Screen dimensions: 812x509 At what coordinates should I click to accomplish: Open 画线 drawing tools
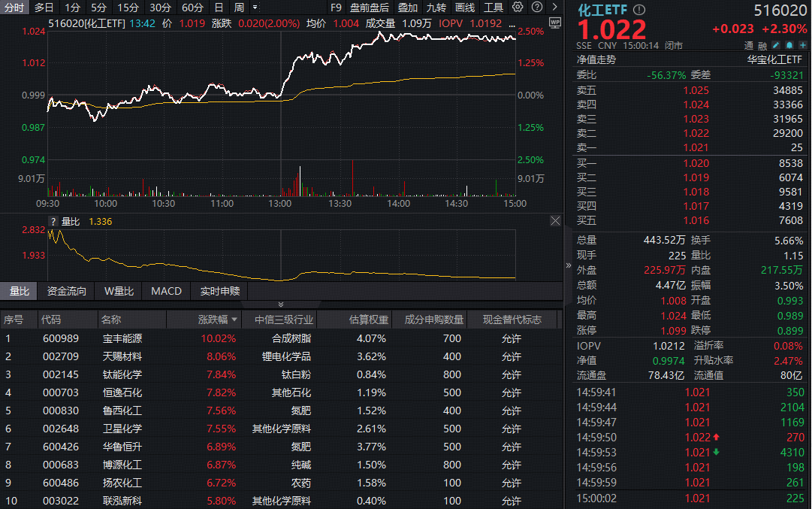[x=464, y=8]
